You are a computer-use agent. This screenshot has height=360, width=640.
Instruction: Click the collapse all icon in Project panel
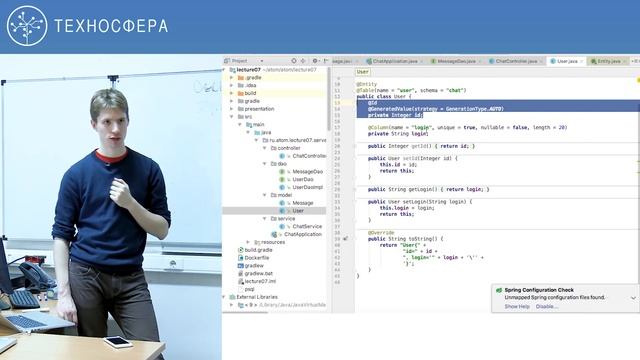(x=303, y=61)
